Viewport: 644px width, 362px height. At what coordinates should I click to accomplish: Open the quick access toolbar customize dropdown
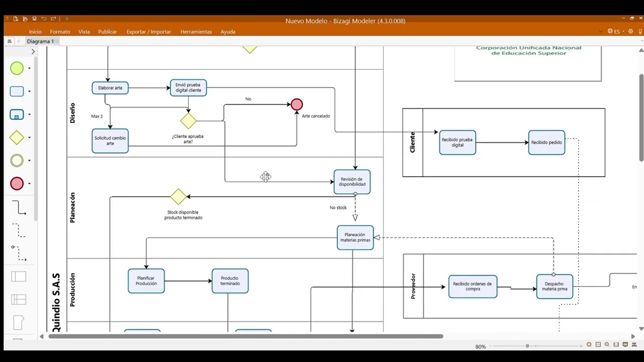coord(67,19)
